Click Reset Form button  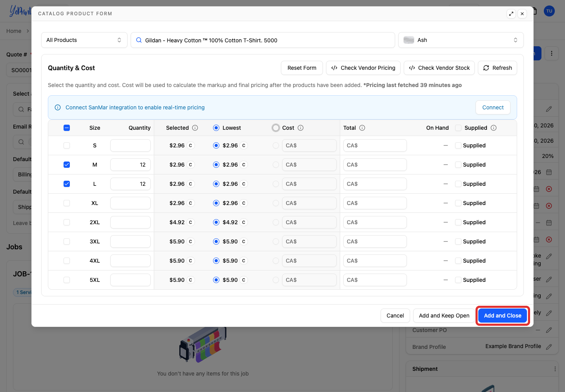pos(302,68)
